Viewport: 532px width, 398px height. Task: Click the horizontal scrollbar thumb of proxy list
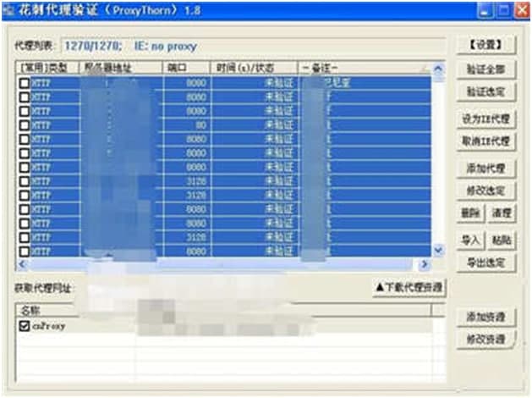click(x=221, y=263)
